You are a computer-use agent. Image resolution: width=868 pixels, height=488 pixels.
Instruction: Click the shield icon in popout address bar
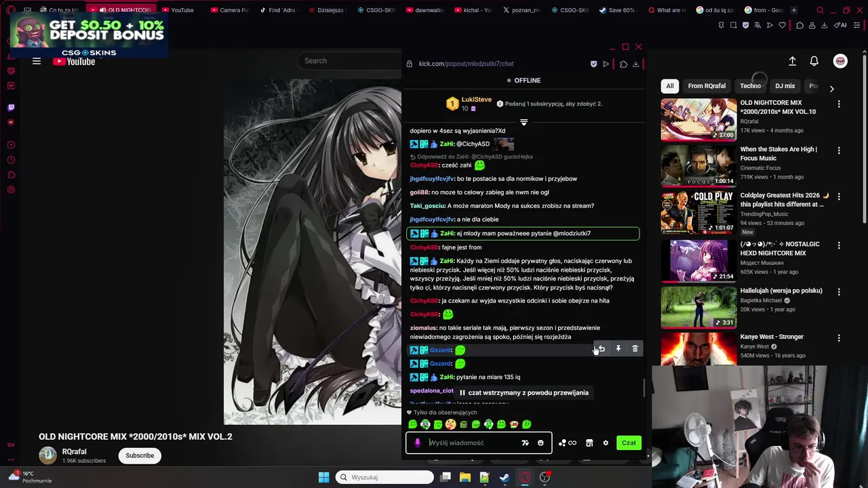pos(594,64)
